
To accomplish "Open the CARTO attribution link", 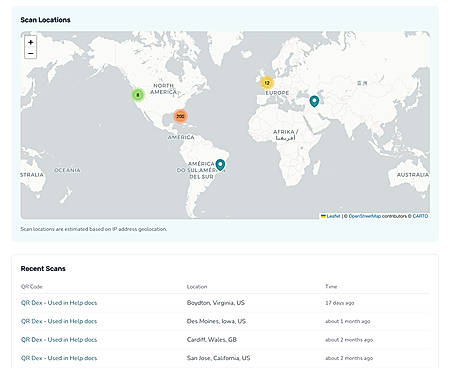I will [x=420, y=216].
